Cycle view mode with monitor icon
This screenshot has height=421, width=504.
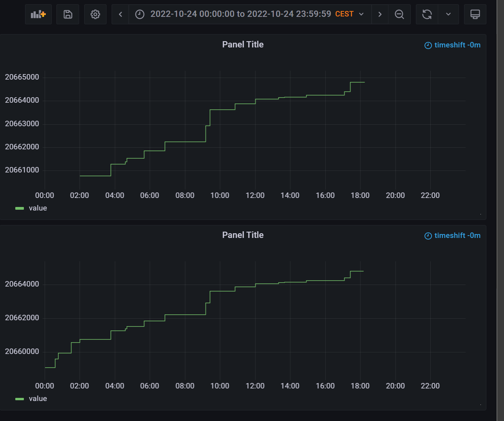click(x=475, y=15)
